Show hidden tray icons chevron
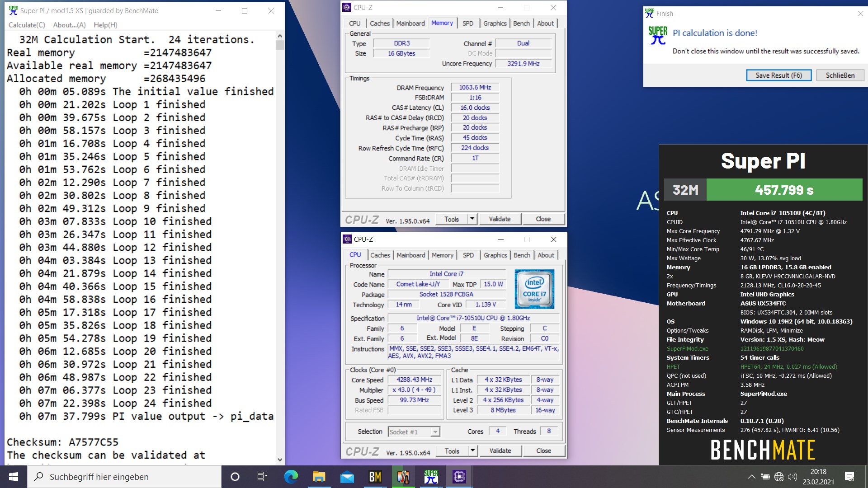Screen dimensions: 868x488 (x=751, y=477)
